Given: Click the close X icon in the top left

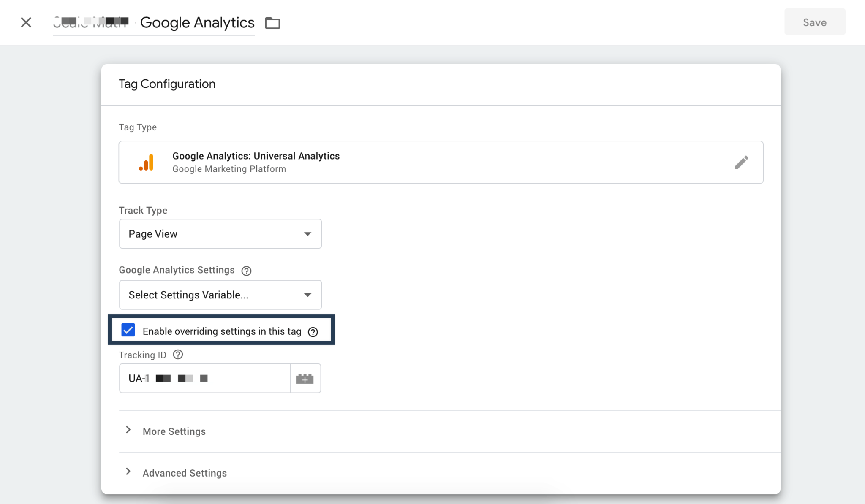Looking at the screenshot, I should 26,22.
